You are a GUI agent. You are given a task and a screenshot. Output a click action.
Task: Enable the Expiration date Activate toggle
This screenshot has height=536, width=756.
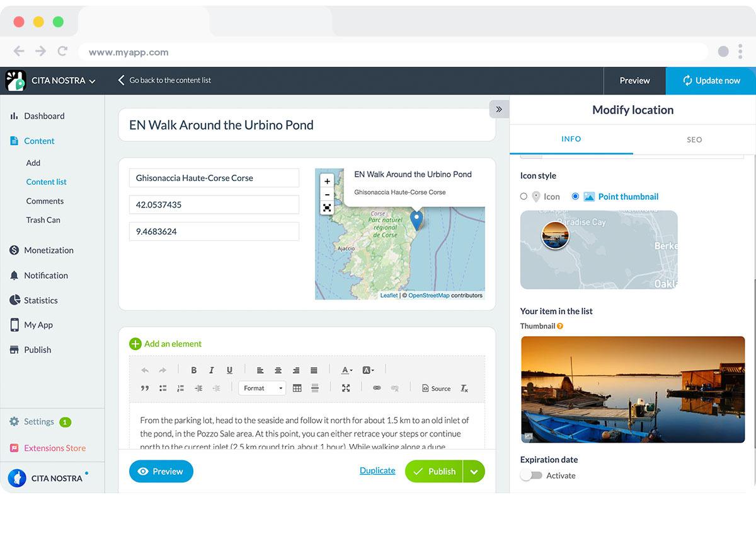531,475
